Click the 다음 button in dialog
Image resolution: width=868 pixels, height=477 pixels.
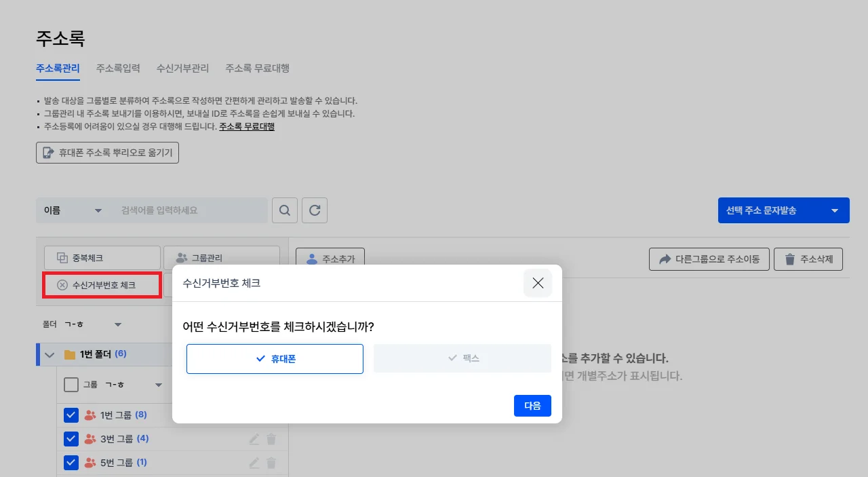(x=532, y=406)
